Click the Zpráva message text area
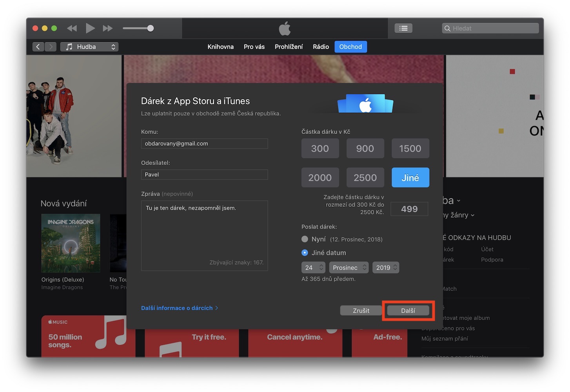Image resolution: width=570 pixels, height=392 pixels. click(x=204, y=235)
